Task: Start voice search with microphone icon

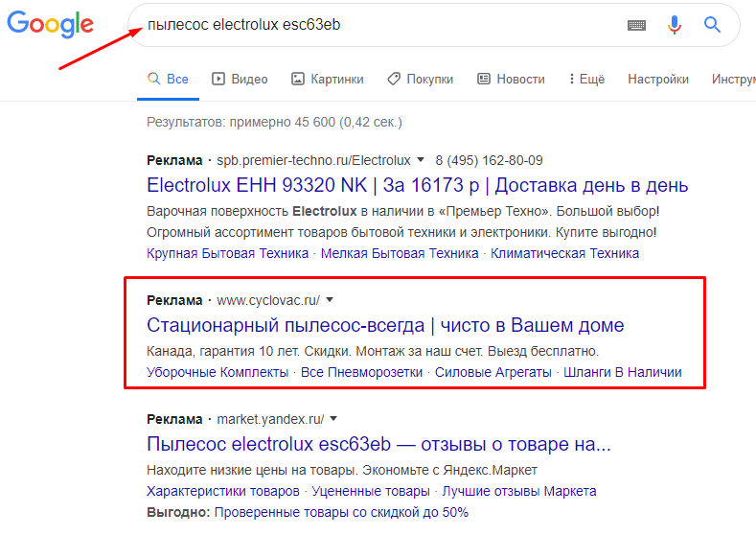Action: (674, 25)
